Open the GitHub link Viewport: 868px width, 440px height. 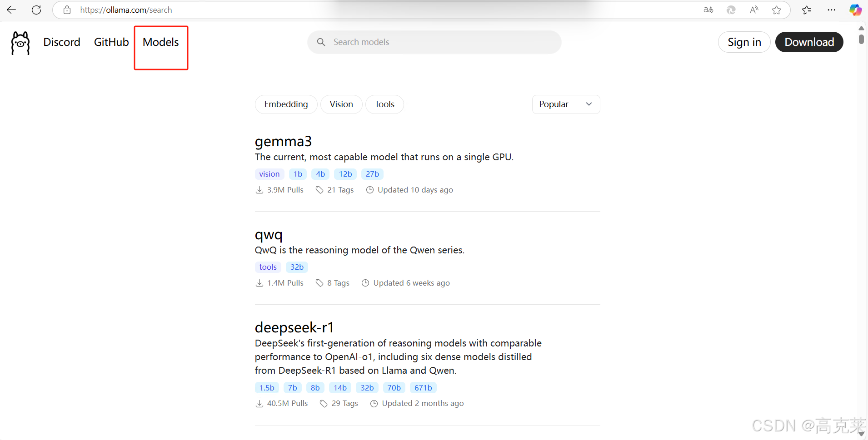coord(111,42)
